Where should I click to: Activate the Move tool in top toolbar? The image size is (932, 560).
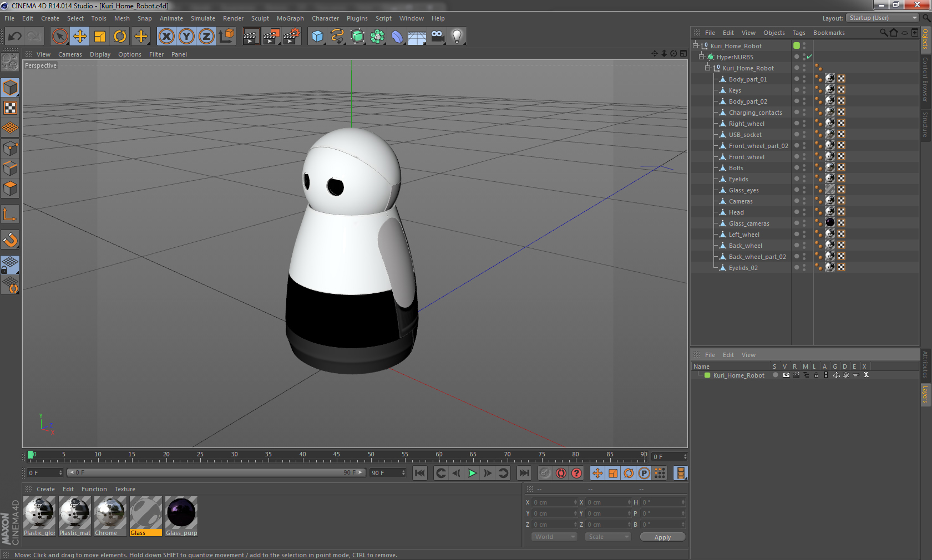[80, 37]
